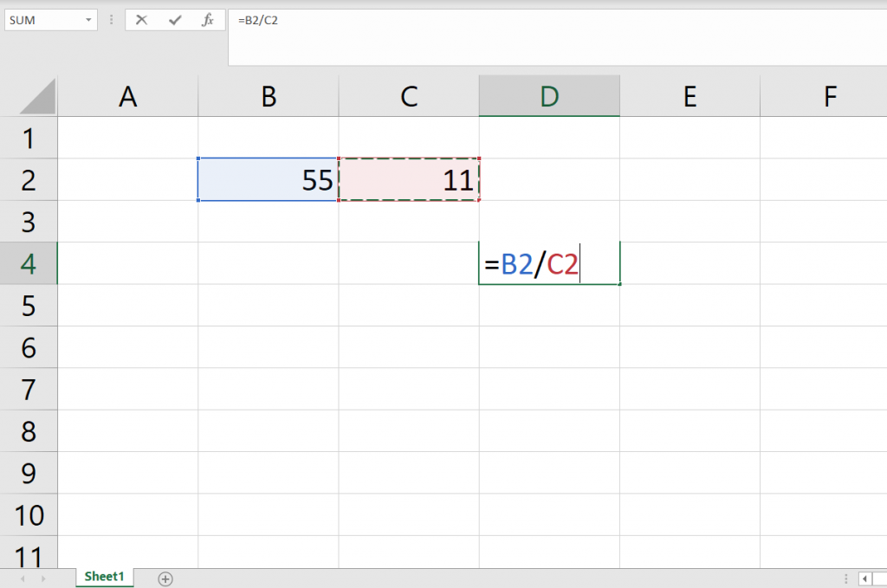Select column B header
Viewport: 887px width, 588px height.
coord(269,96)
